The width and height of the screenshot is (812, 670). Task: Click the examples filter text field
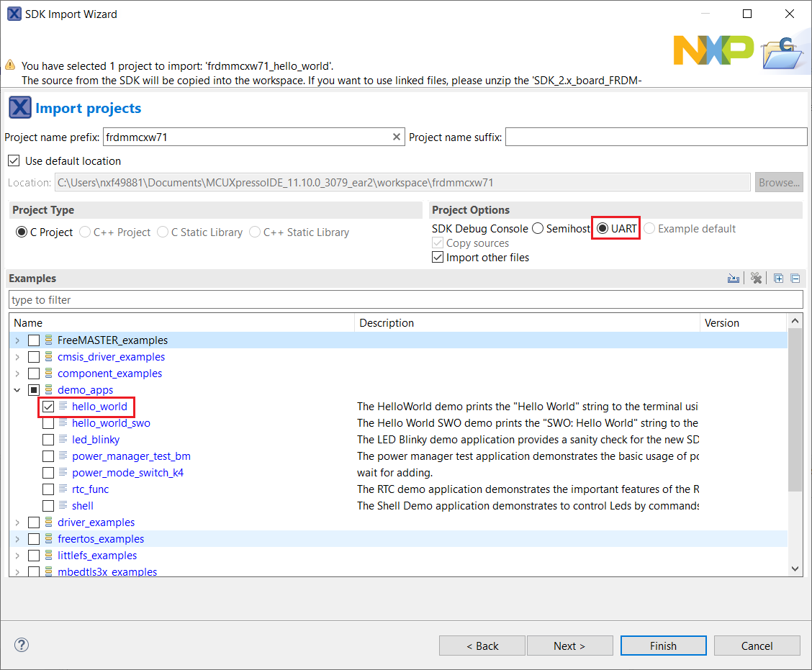pos(405,299)
